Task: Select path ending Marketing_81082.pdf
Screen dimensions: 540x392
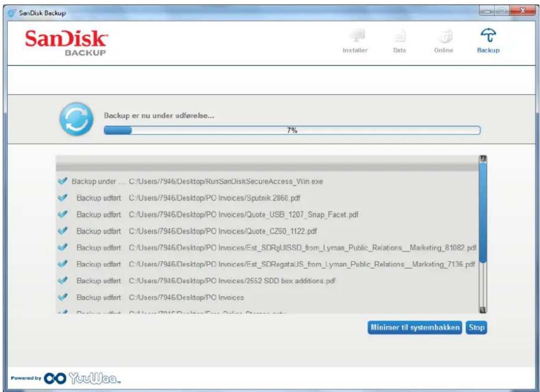Action: coord(303,248)
